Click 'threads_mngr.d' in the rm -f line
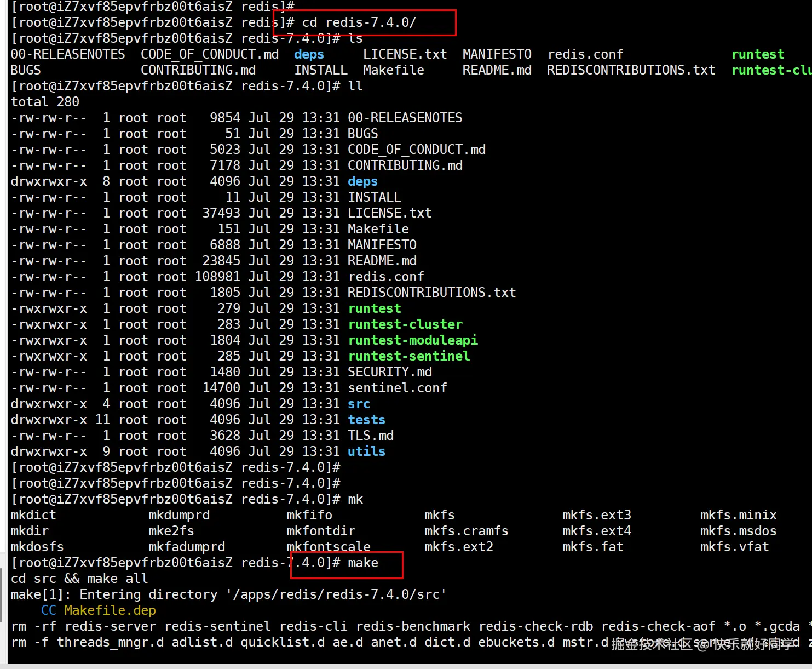 (110, 642)
